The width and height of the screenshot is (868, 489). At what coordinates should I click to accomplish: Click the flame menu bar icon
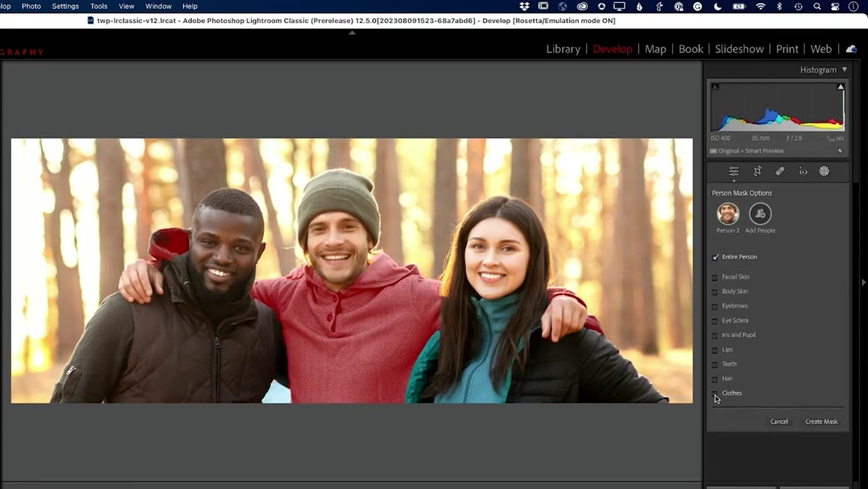tap(639, 6)
